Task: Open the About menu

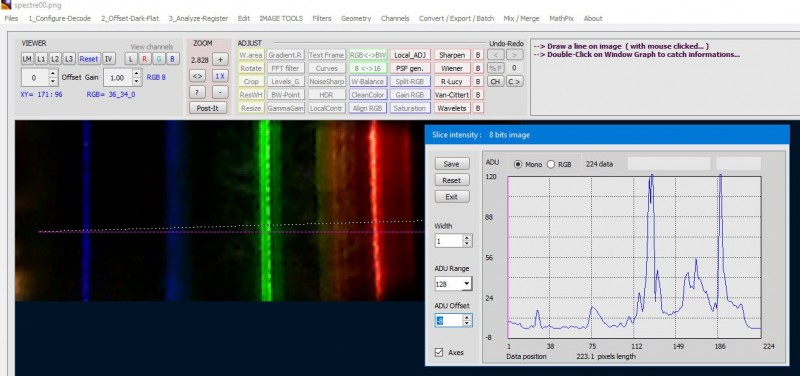Action: tap(593, 18)
